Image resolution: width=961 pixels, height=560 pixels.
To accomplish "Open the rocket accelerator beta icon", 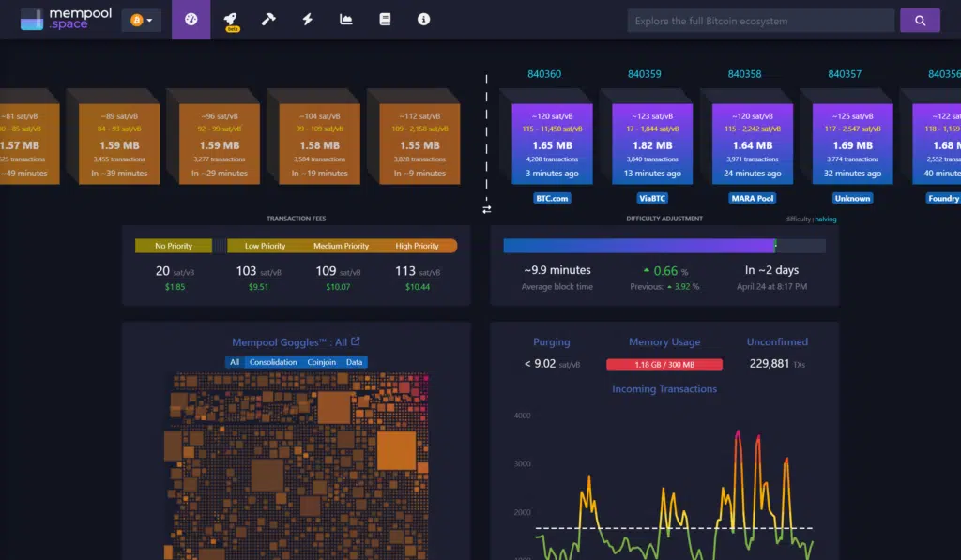I will [x=231, y=21].
